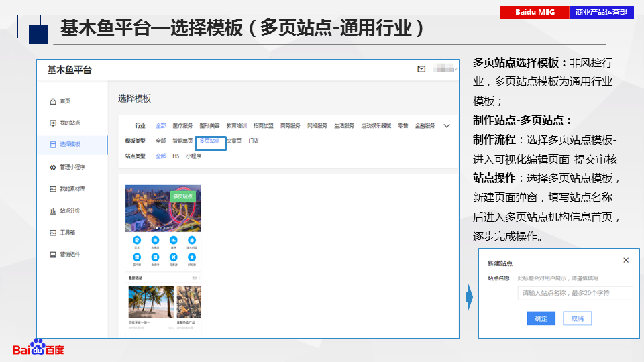The height and width of the screenshot is (362, 644).
Task: Expand the 行业 industry list chevron
Action: tap(447, 126)
